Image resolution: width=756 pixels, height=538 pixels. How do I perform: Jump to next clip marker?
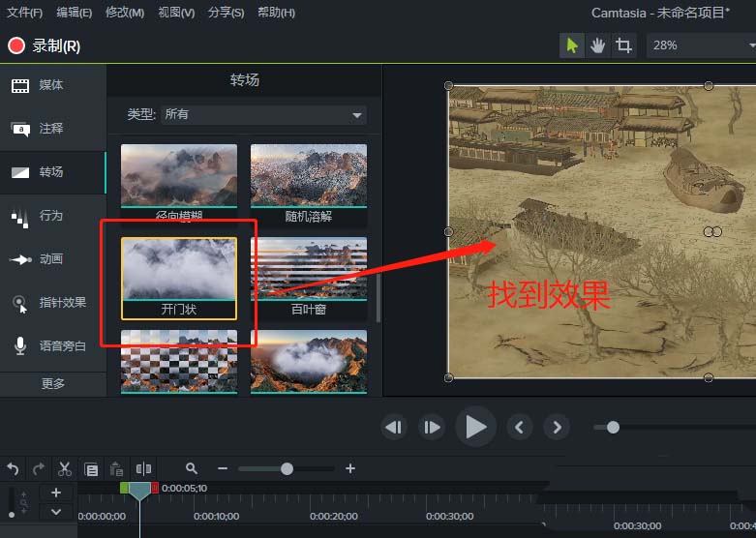557,427
